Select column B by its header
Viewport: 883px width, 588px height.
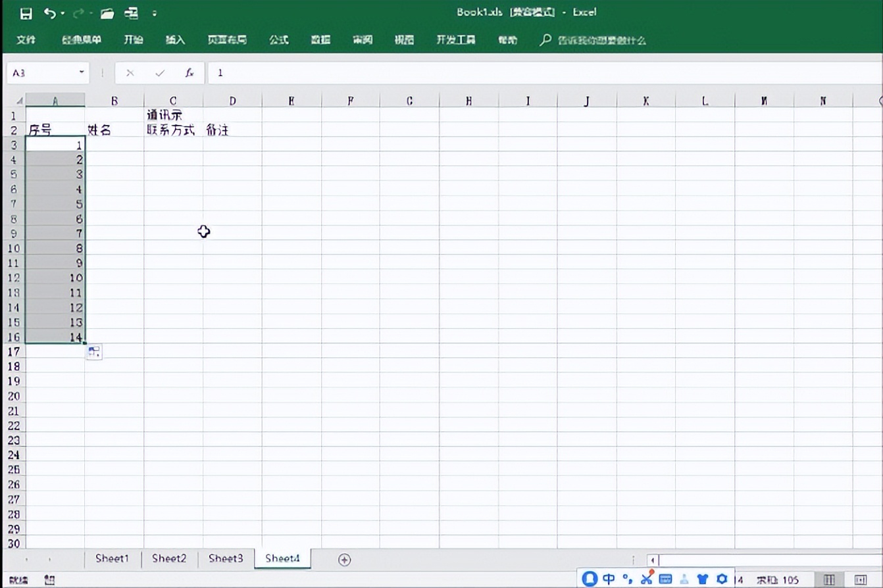pyautogui.click(x=114, y=101)
